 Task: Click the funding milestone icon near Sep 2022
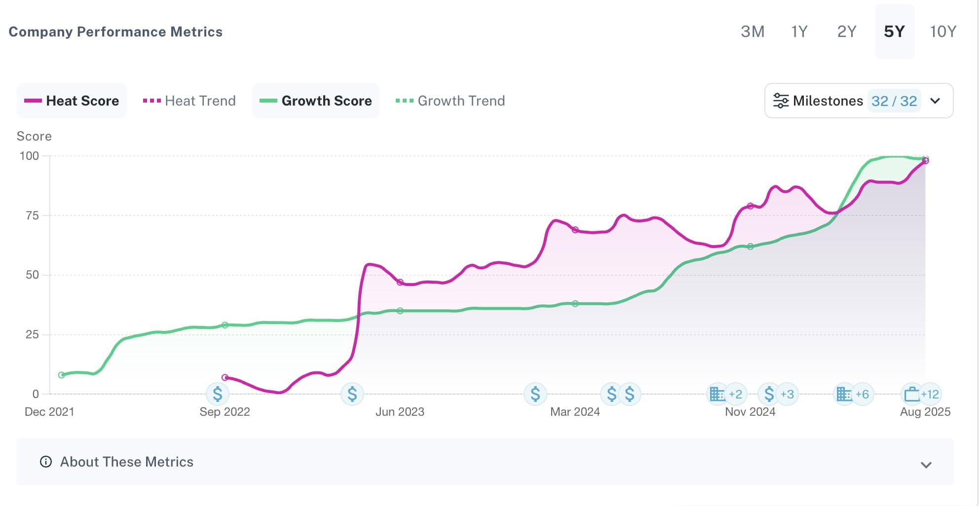click(x=218, y=394)
